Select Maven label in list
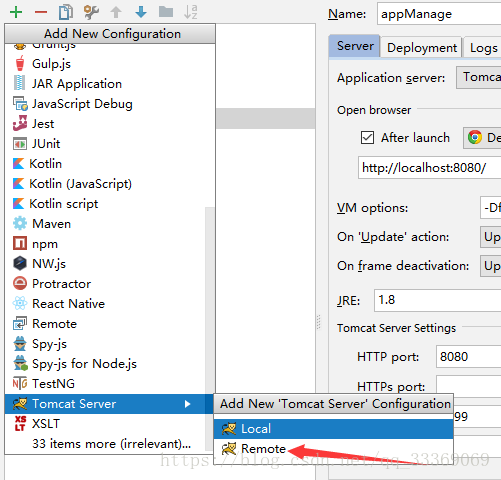Screen dimensions: 501x480 (51, 224)
